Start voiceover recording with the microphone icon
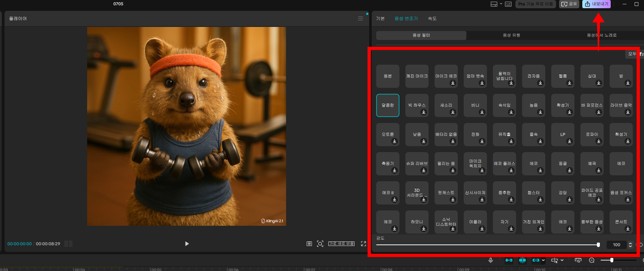Screen dimensions: 644x271 pos(491,260)
